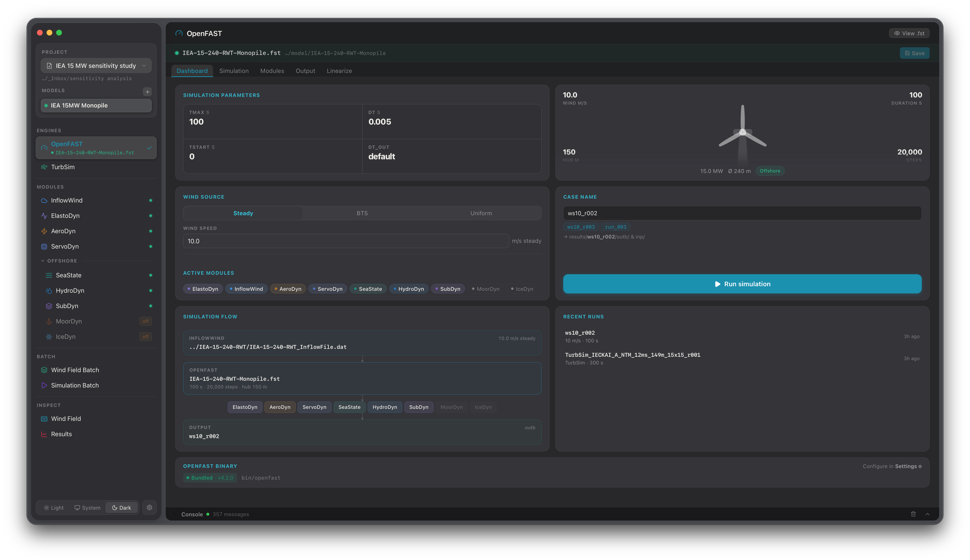Click the AeroDyn lightning bolt icon
970x560 pixels.
point(44,231)
